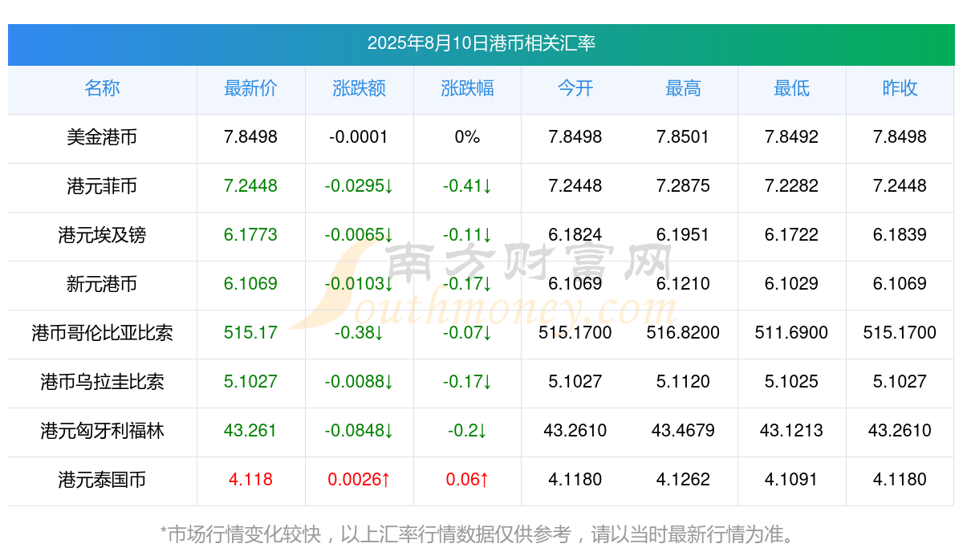The height and width of the screenshot is (560, 963).
Task: Click the -0.0103↓ change for 新元港币
Action: click(359, 284)
